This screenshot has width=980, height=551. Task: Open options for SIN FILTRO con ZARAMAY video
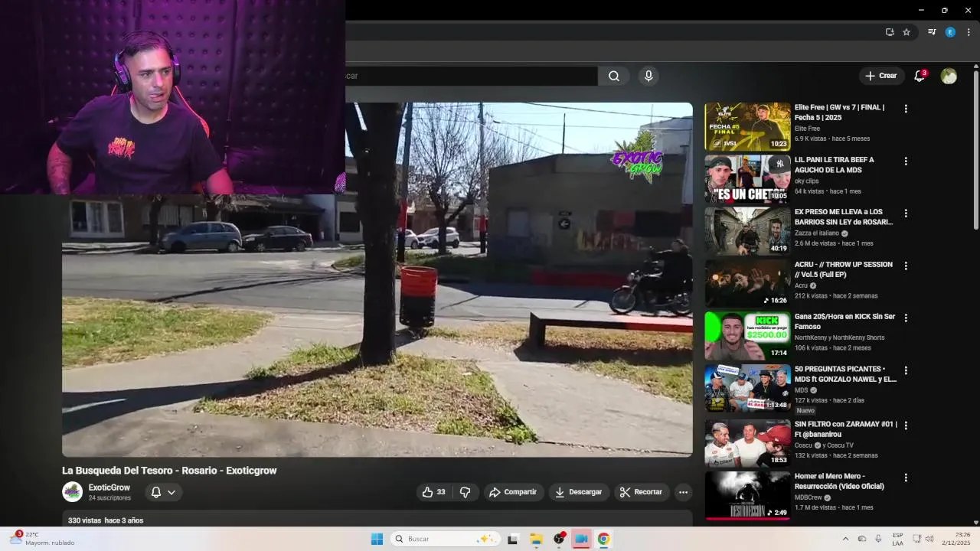click(906, 425)
